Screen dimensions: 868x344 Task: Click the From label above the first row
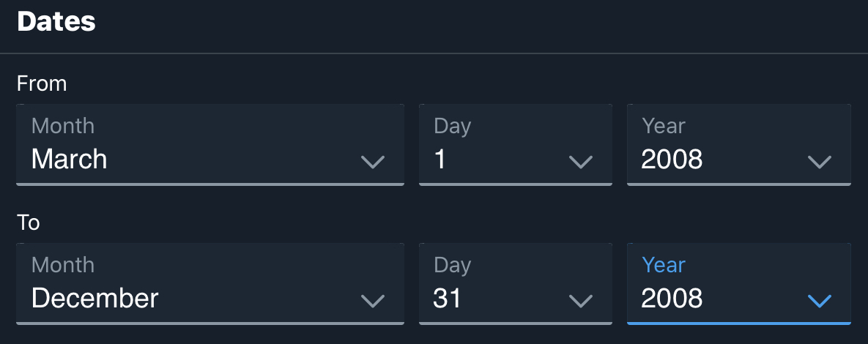click(x=42, y=84)
